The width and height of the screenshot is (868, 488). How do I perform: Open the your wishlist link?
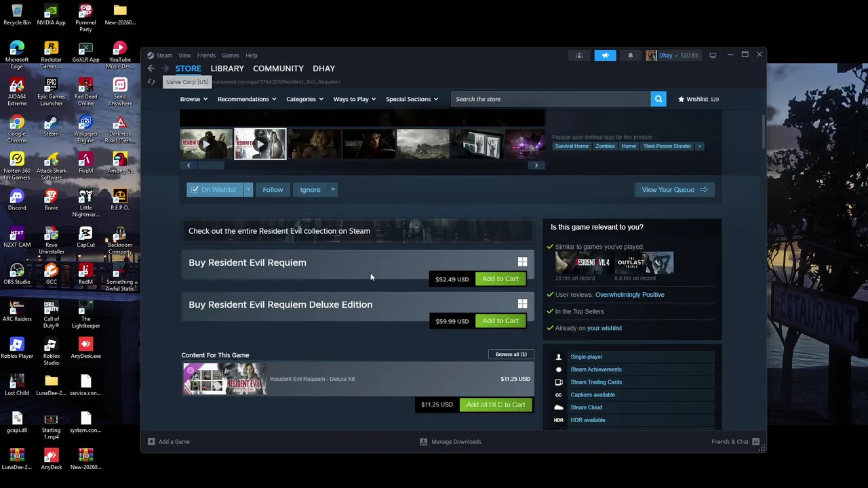point(604,328)
